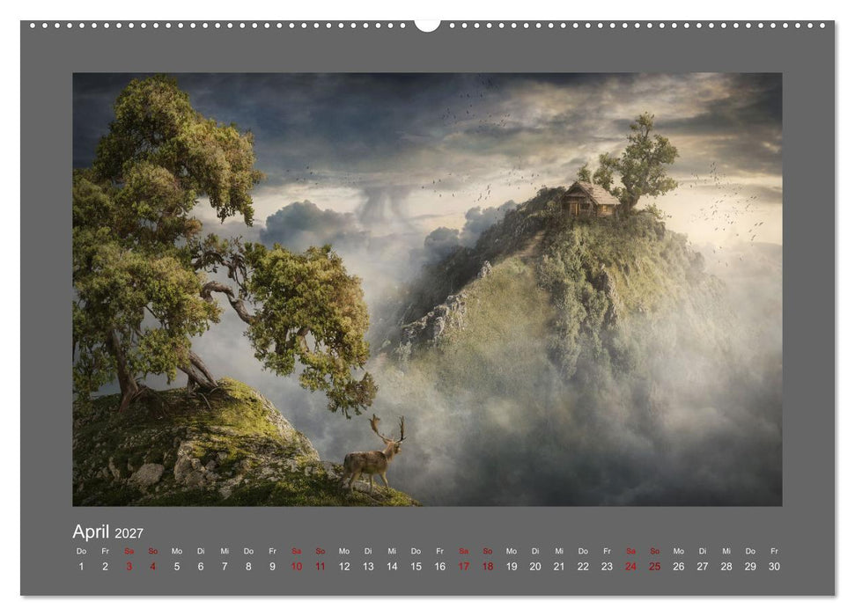Screen dimensions: 855x616
Task: Click day 7 under Mi
Action: tap(225, 567)
